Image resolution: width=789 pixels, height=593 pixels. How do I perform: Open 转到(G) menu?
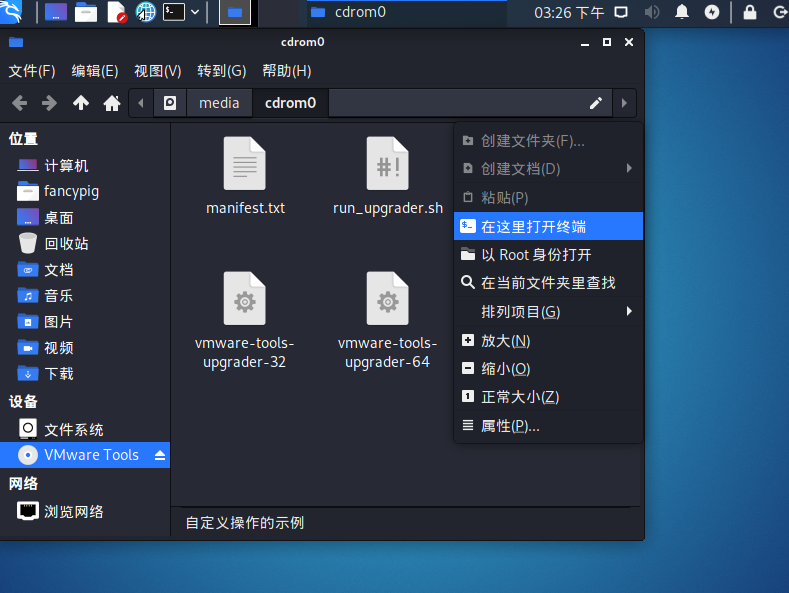click(221, 71)
